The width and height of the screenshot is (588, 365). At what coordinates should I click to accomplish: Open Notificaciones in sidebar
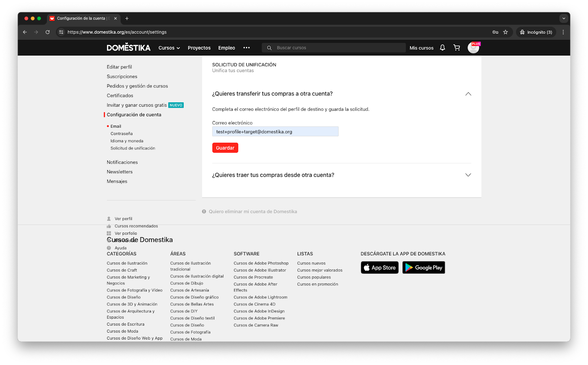point(122,162)
